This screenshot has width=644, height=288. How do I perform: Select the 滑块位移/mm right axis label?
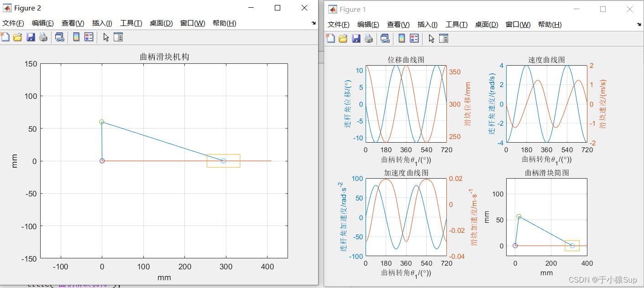point(468,103)
